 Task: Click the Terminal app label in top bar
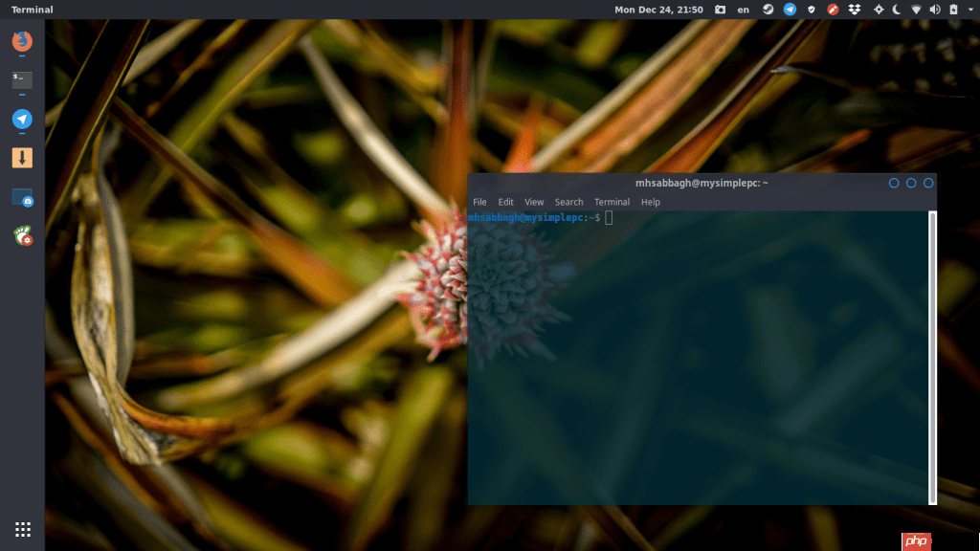[33, 10]
